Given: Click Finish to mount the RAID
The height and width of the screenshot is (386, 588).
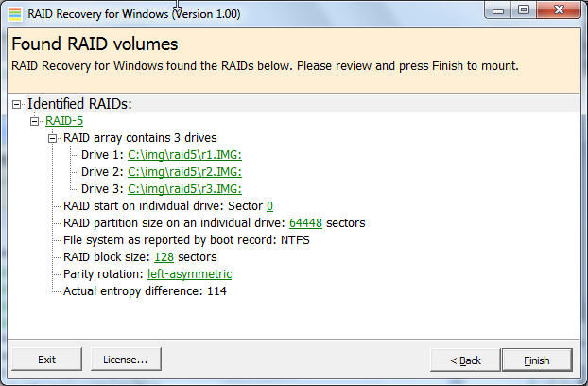Looking at the screenshot, I should click(537, 360).
